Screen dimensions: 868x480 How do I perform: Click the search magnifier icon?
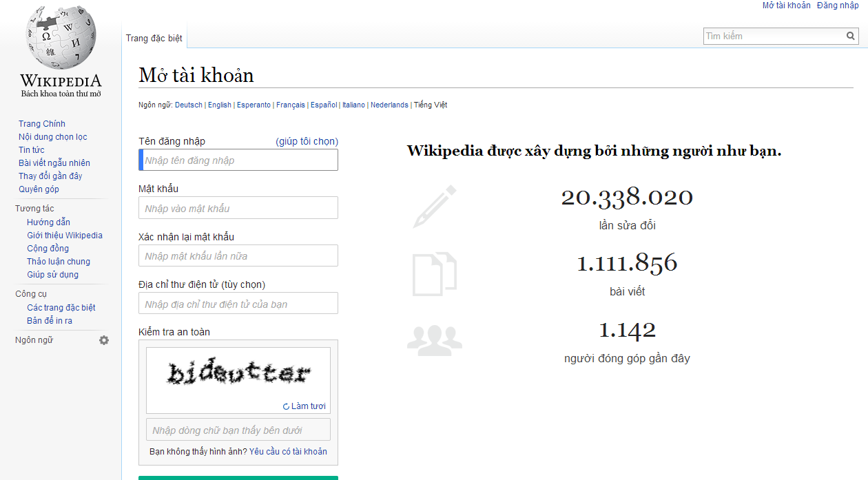click(851, 36)
